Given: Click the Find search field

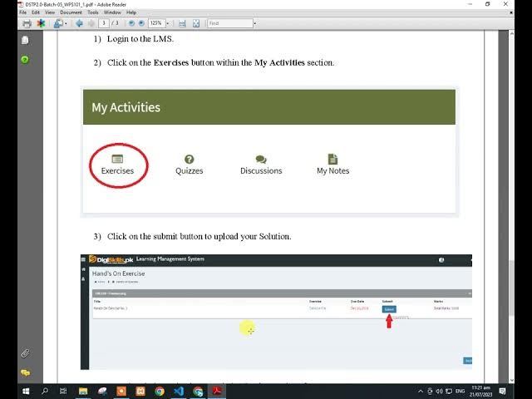Looking at the screenshot, I should point(230,23).
